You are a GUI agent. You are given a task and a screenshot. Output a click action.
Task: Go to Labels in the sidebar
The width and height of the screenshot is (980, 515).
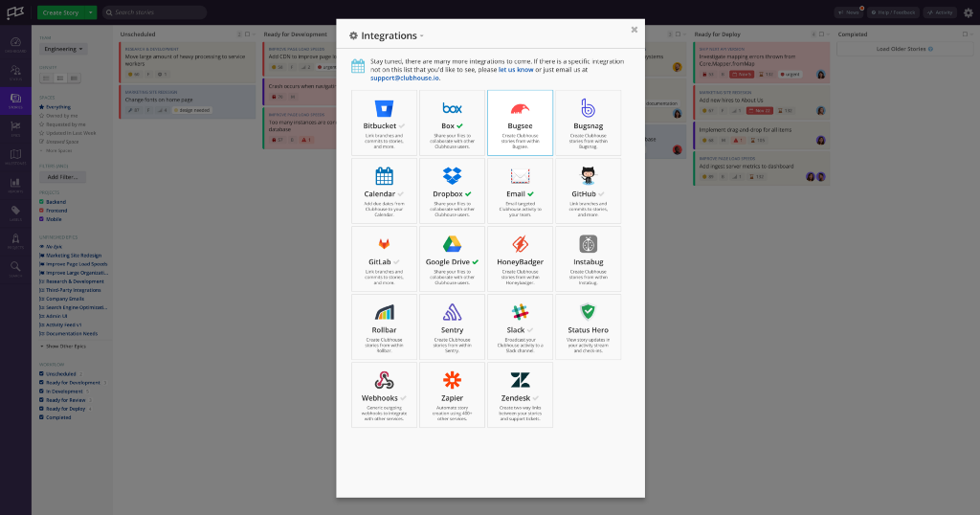click(x=15, y=213)
